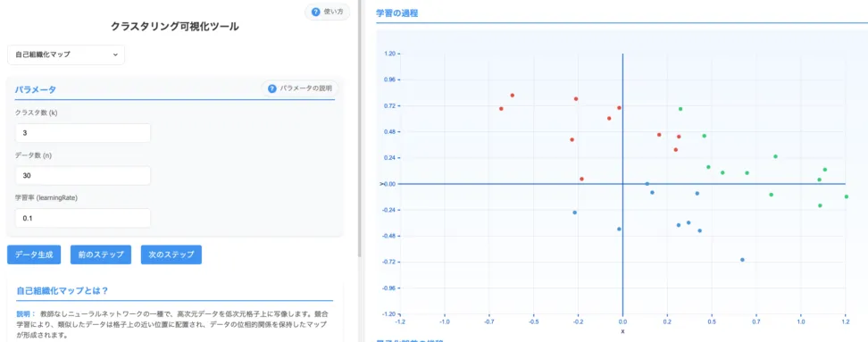
Task: Click the topmost red data point
Action: pos(512,96)
